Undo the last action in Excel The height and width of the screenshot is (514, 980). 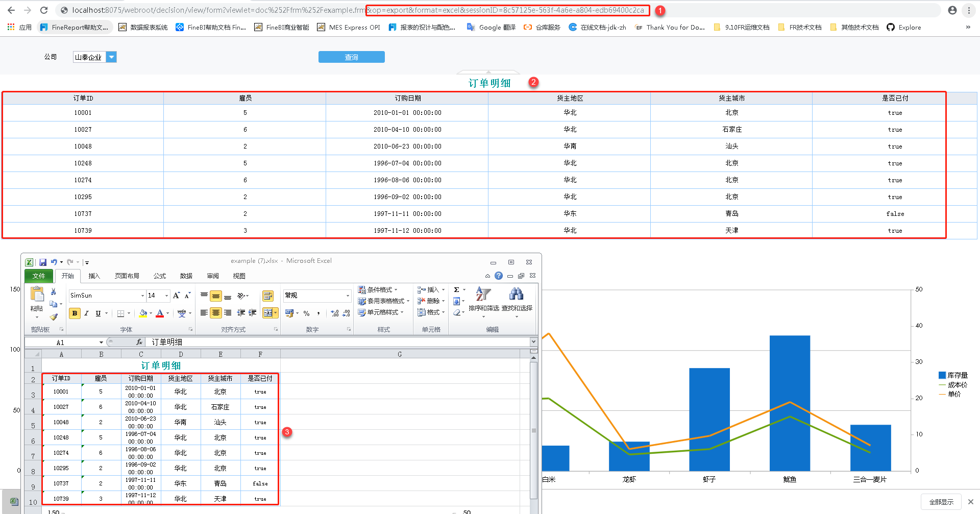tap(54, 262)
